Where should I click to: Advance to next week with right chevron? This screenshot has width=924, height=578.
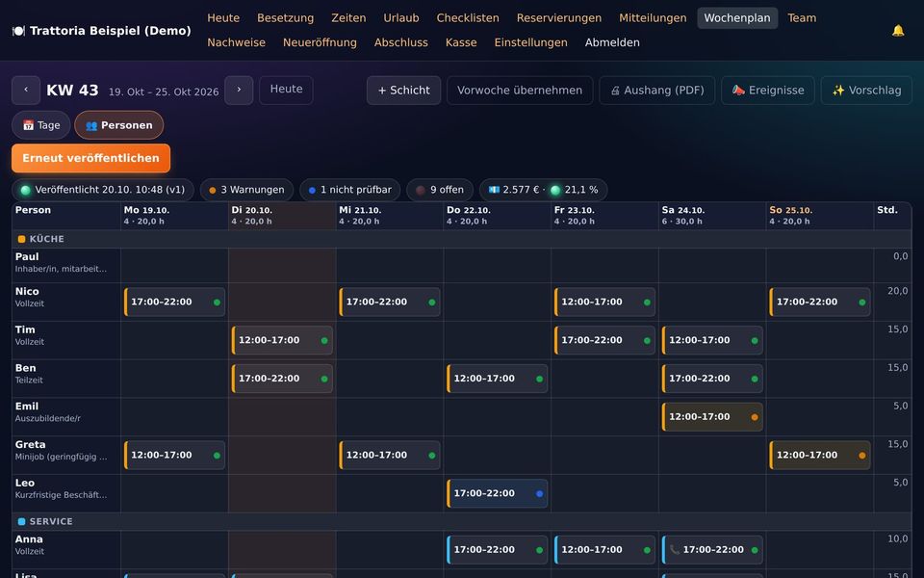pyautogui.click(x=239, y=91)
